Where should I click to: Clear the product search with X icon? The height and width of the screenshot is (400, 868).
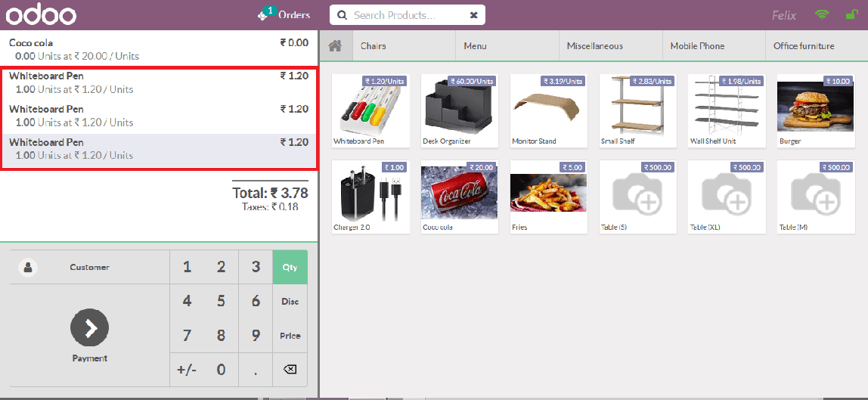[474, 15]
